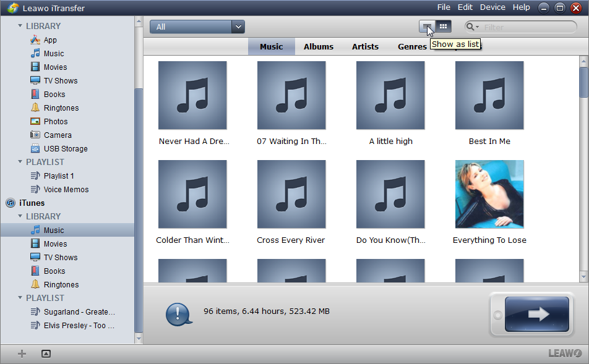Select Sugarland playlist in iTunes
Image resolution: width=589 pixels, height=364 pixels.
79,312
